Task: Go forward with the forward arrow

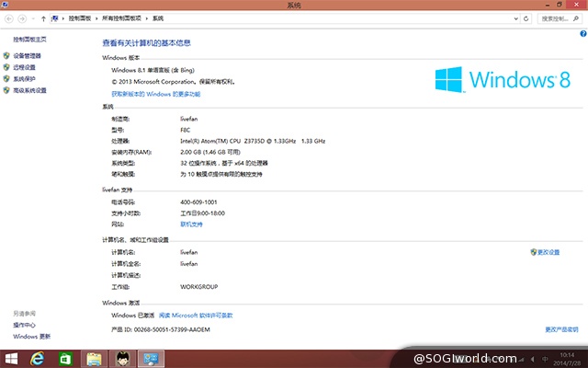Action: coord(22,18)
